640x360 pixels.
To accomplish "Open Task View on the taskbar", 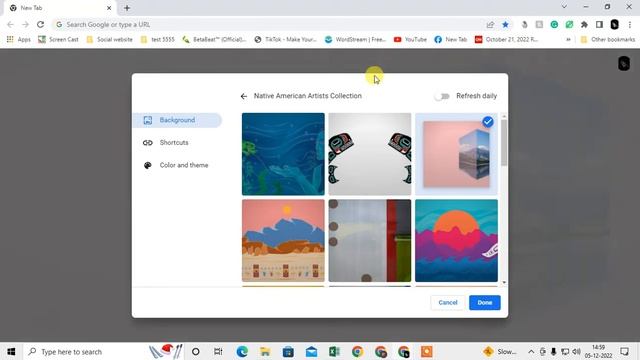I will point(218,351).
